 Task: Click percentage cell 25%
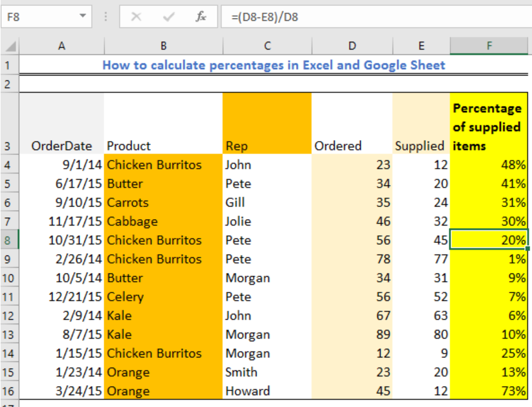coord(489,354)
